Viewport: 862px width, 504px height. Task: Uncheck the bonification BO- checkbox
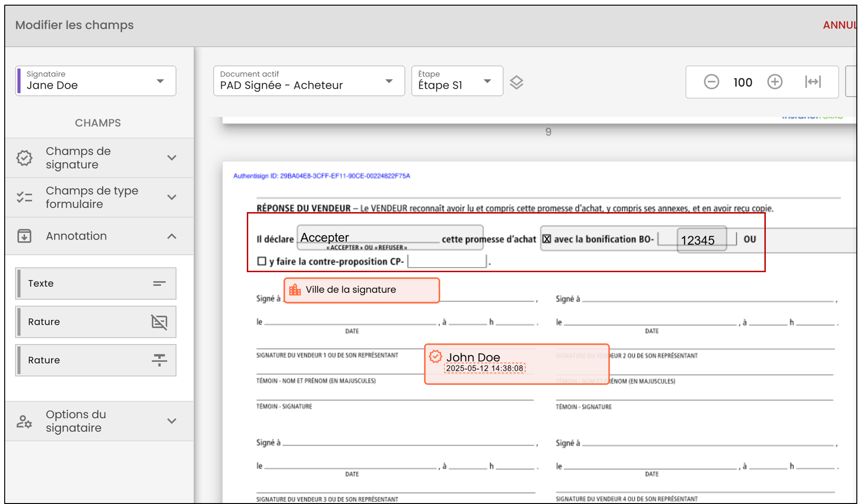pos(547,239)
